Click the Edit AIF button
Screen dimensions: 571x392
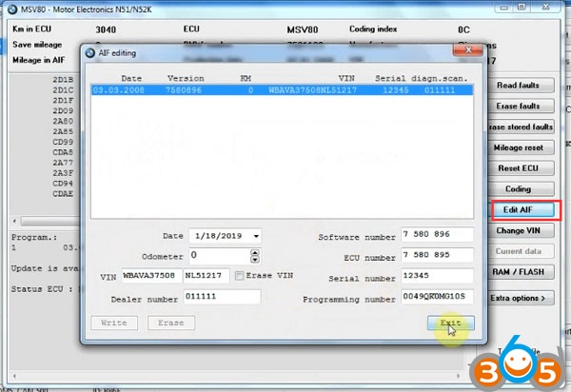click(x=522, y=210)
